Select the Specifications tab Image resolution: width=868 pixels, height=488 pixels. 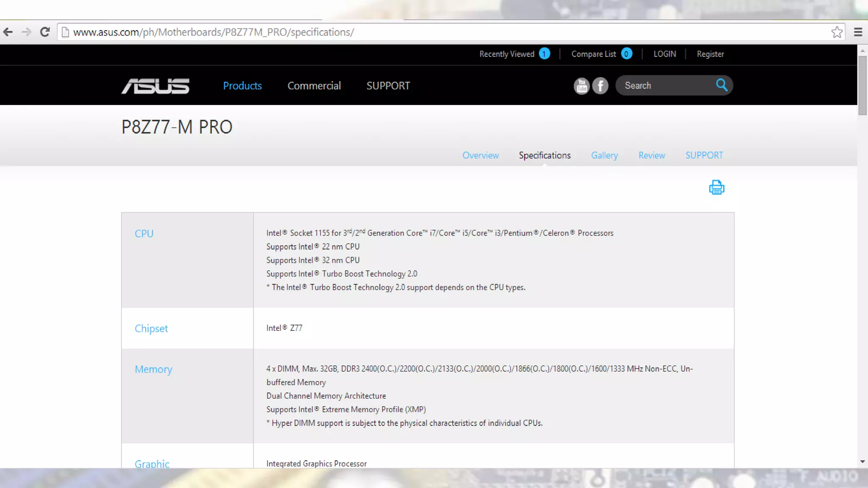click(545, 155)
